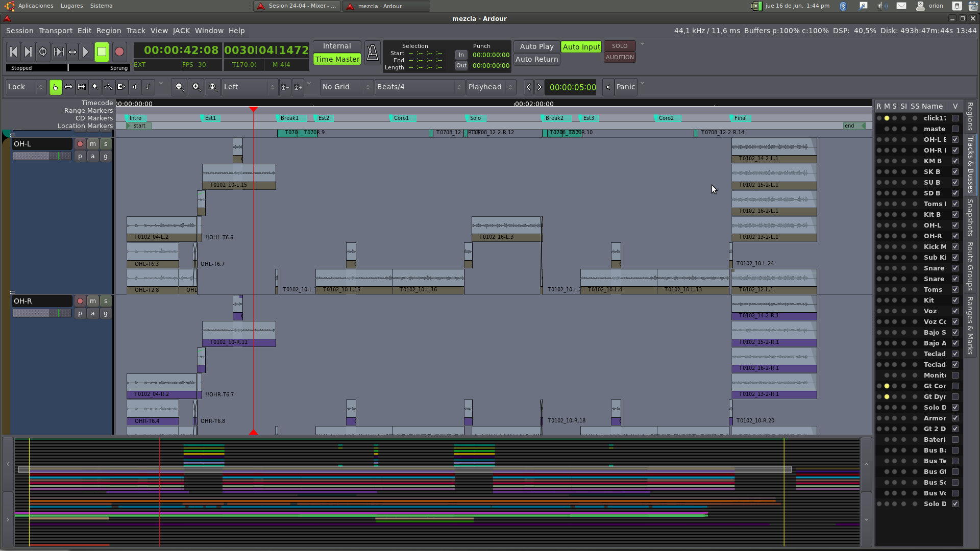
Task: Open the Lock edit mode dropdown
Action: (x=26, y=87)
